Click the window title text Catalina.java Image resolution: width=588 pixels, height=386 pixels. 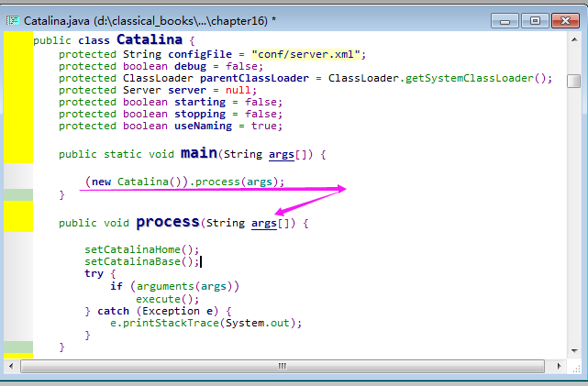[x=57, y=20]
